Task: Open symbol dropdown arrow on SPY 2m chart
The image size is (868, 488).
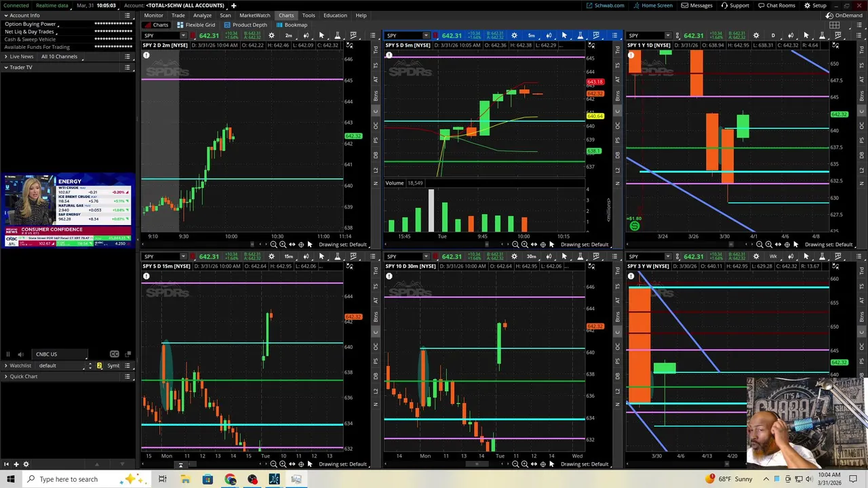Action: pos(183,35)
